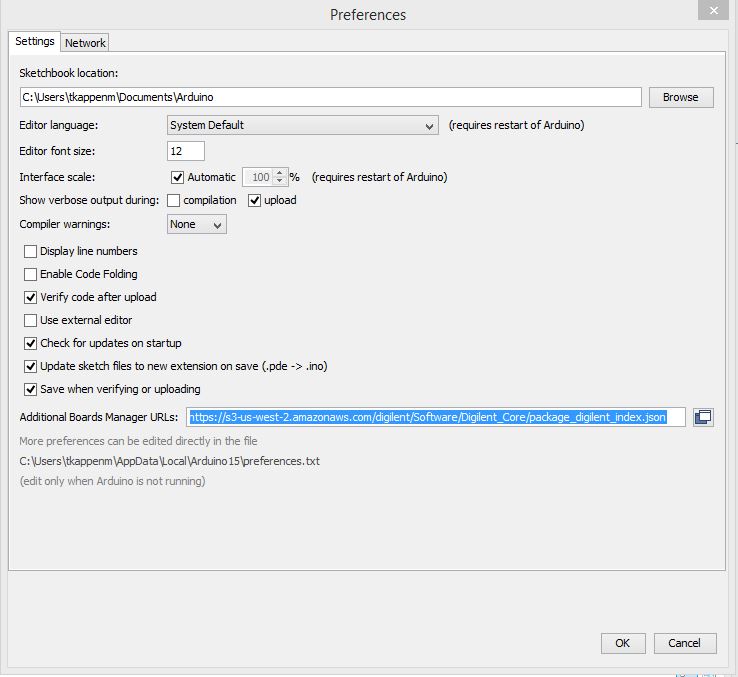
Task: Click the Editor font size field
Action: click(186, 151)
